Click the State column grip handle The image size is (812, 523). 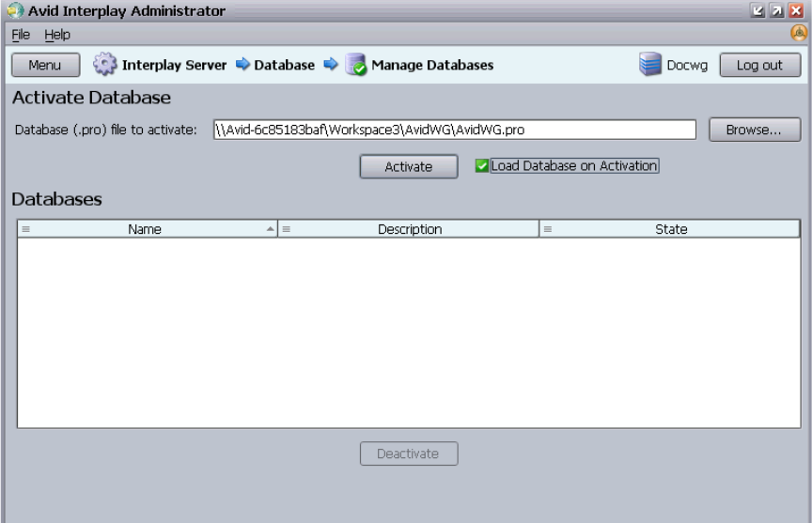(x=547, y=229)
